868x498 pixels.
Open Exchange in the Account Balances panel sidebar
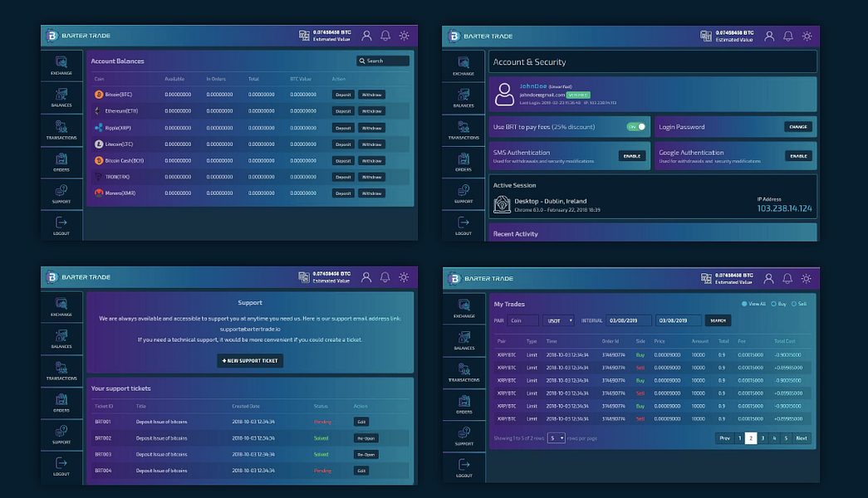click(x=61, y=66)
